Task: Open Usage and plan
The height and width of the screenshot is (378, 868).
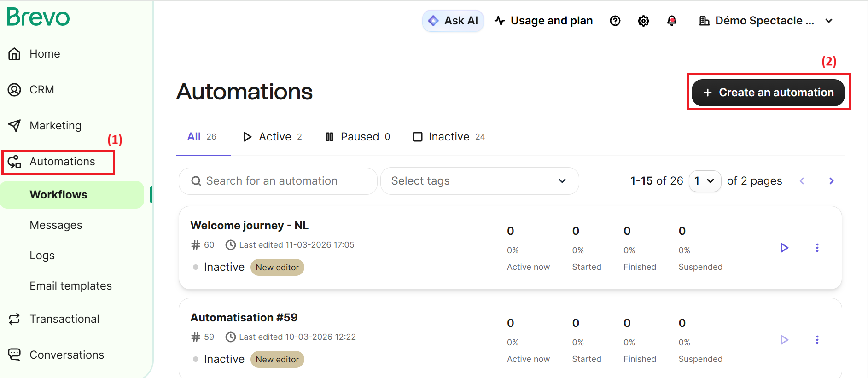Action: tap(543, 21)
